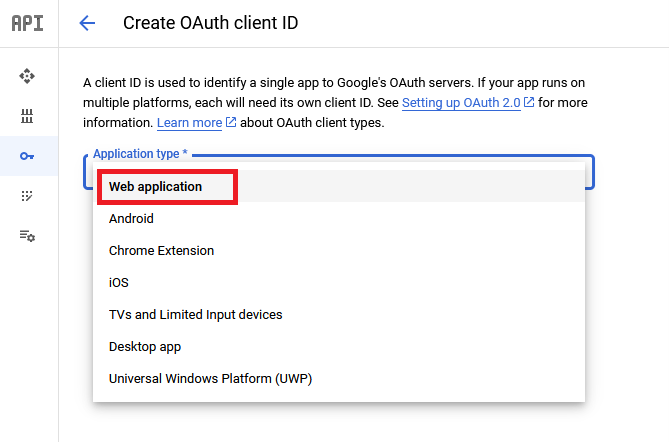669x443 pixels.
Task: Open the Learn more link
Action: [x=189, y=123]
